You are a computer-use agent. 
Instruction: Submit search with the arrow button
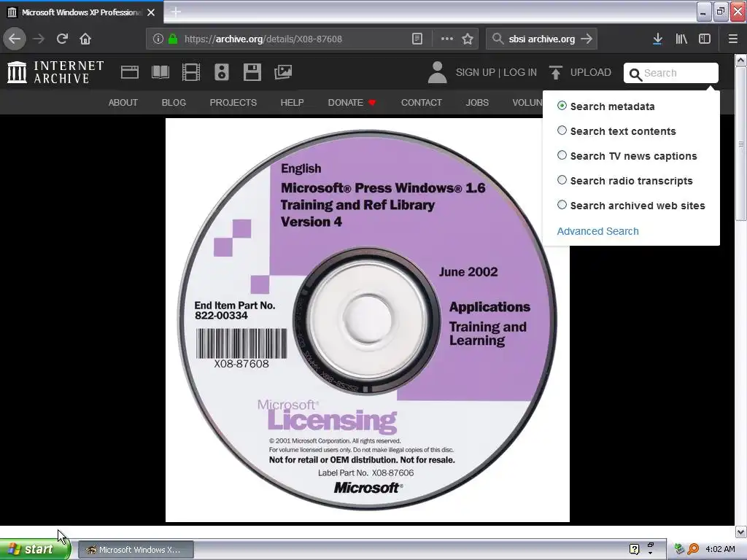coord(587,39)
